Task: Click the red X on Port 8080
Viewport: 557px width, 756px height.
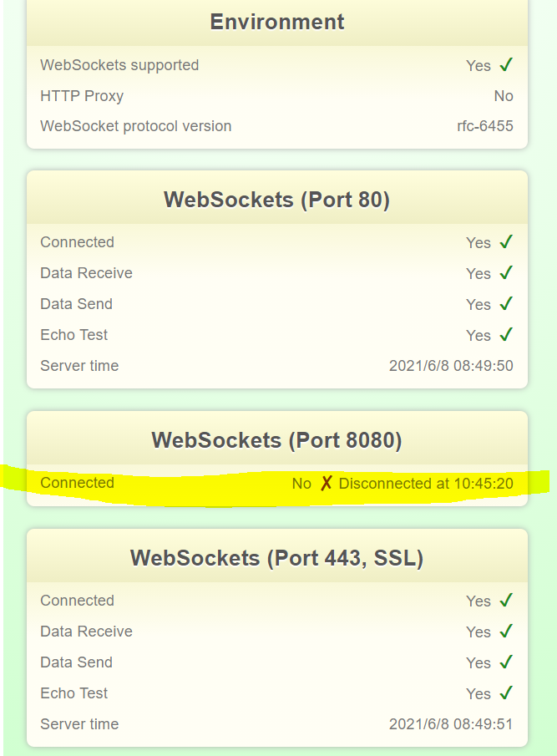Action: [326, 484]
